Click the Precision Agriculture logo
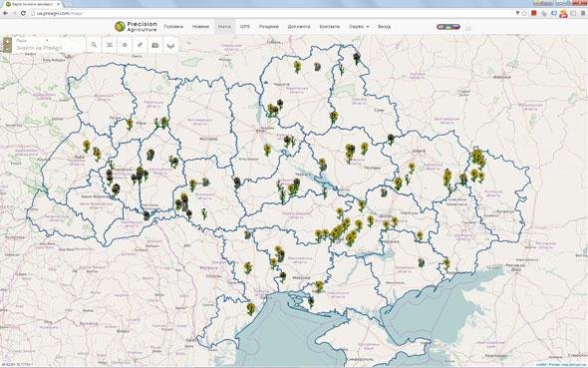This screenshot has width=588, height=368. 136,26
